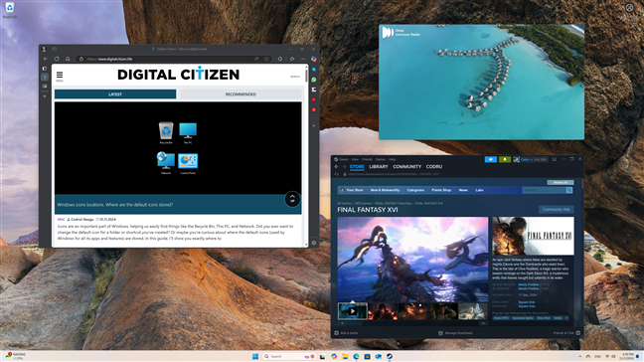
Task: Reload Steam store page icon
Action: tap(336, 174)
